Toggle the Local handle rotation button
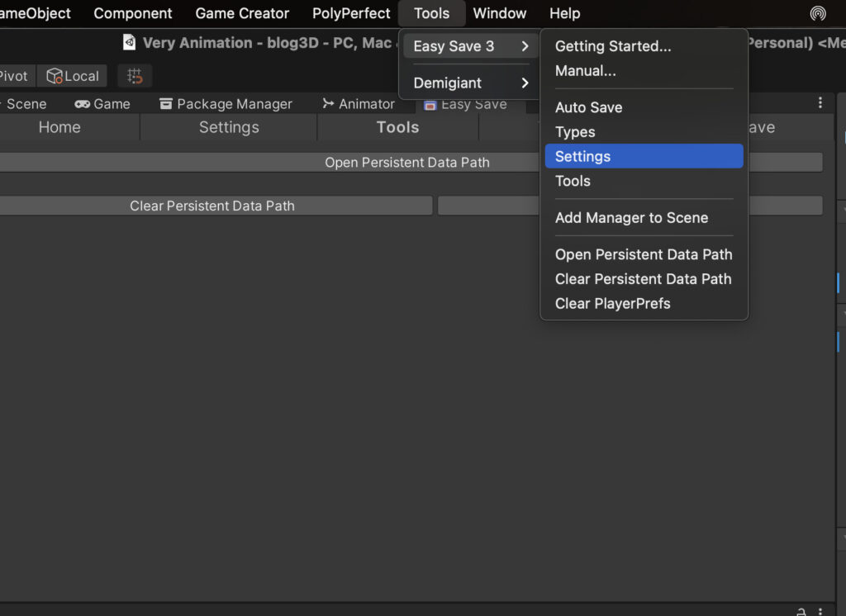 73,76
